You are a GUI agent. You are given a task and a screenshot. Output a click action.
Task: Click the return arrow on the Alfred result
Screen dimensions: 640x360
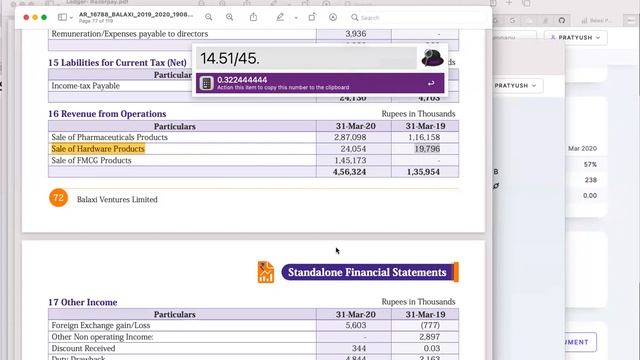431,83
